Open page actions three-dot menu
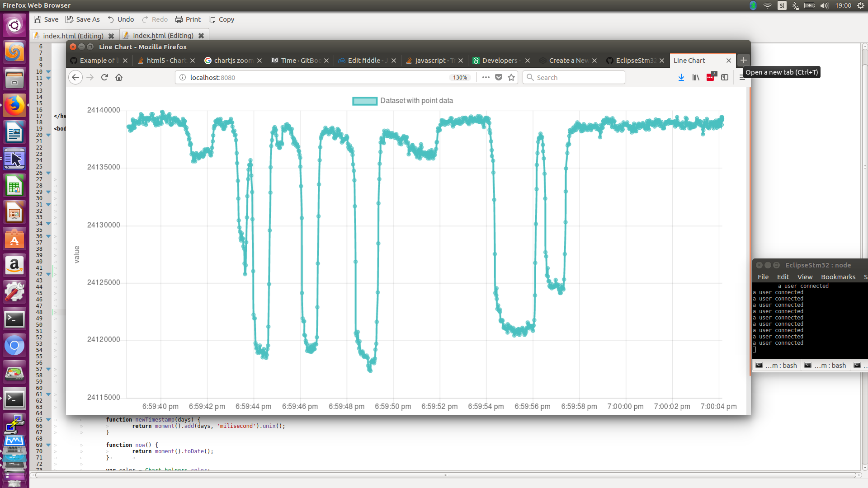The width and height of the screenshot is (868, 488). pyautogui.click(x=486, y=77)
